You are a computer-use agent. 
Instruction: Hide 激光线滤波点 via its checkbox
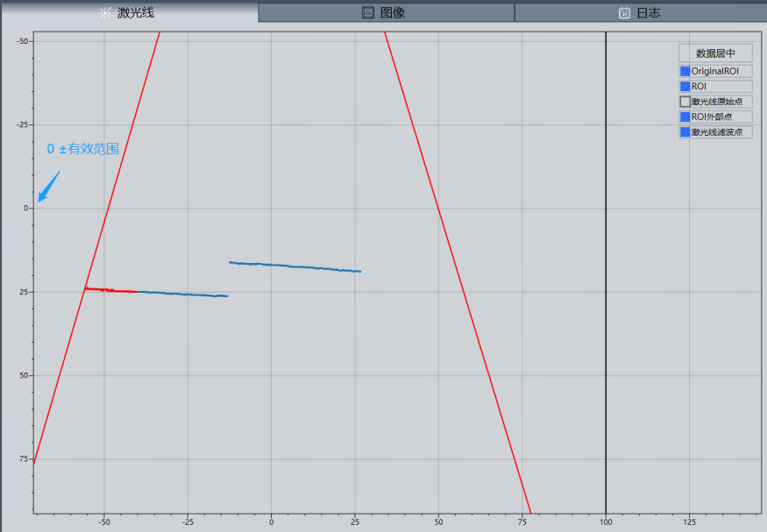pos(685,132)
